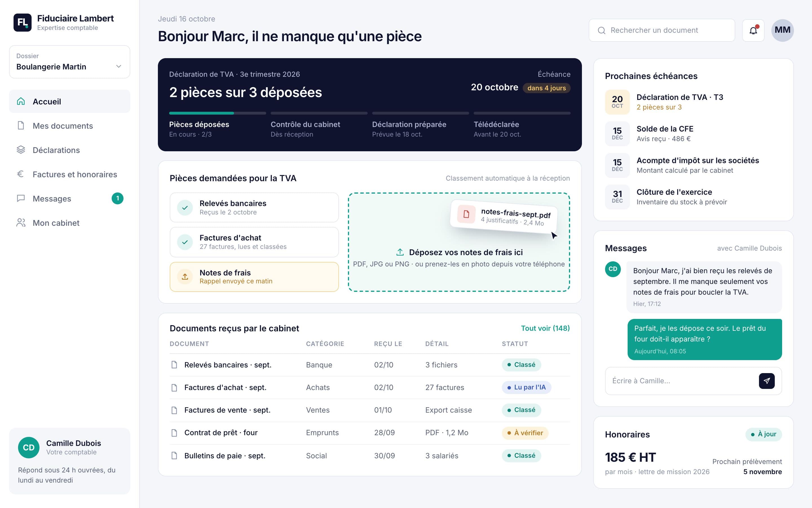This screenshot has height=508, width=812.
Task: Open Clôture de l'exercice deadline
Action: coord(693,197)
